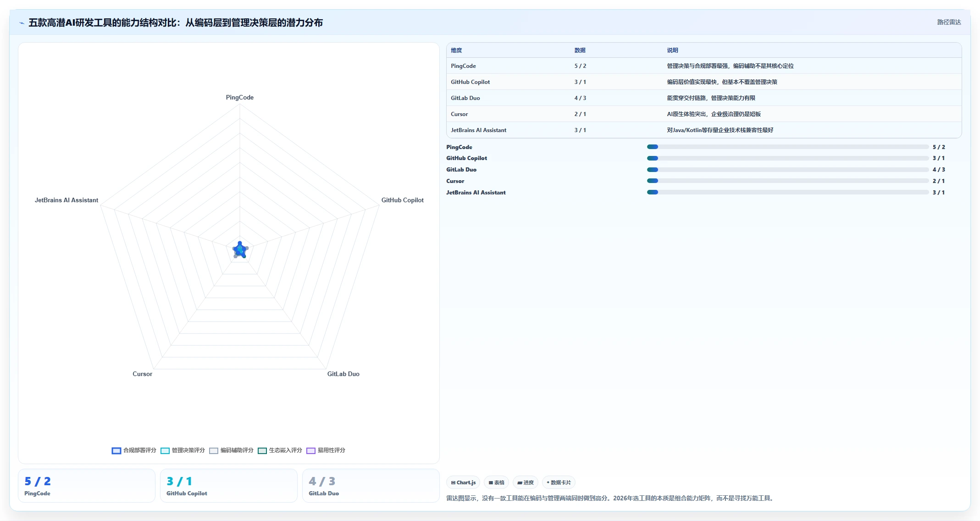Click the 4 / 3 value in the table
This screenshot has width=980, height=521.
pos(580,98)
